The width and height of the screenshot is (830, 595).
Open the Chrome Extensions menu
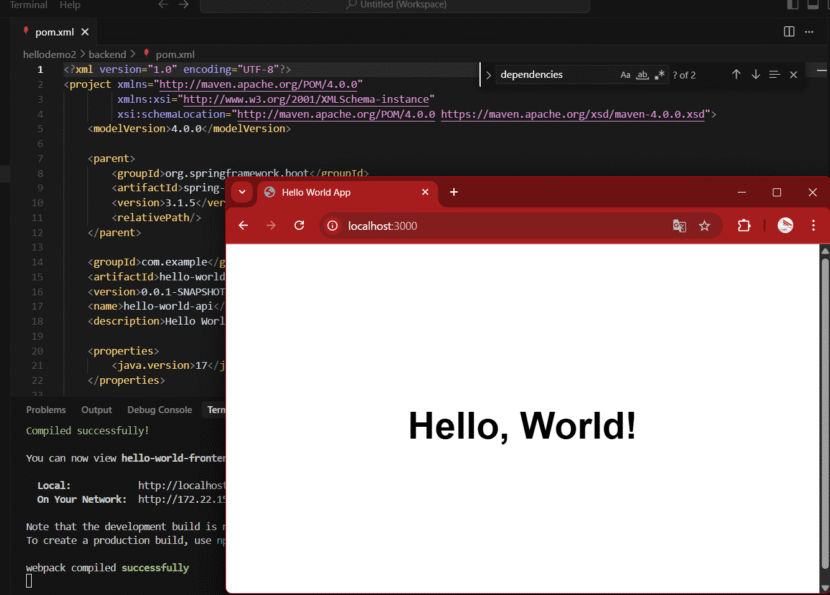click(744, 226)
